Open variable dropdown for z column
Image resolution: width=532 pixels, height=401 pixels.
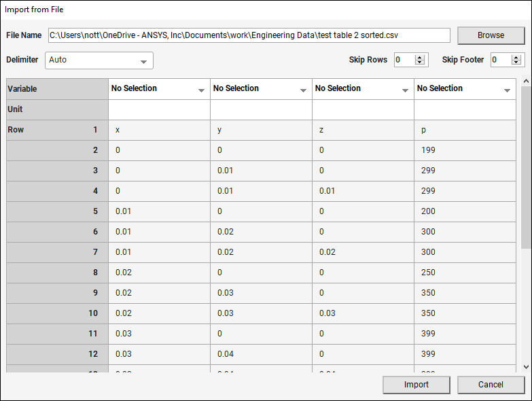[363, 89]
